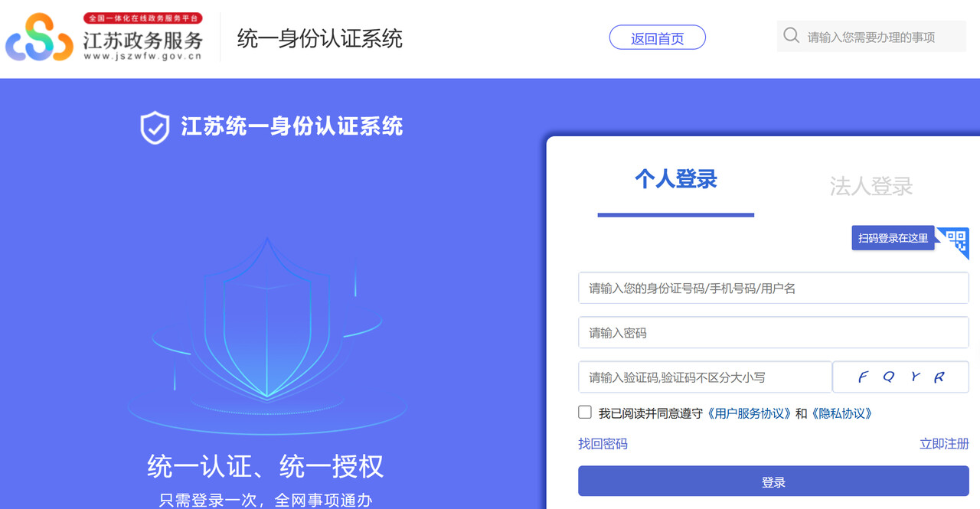Refresh the FQYR captcha image
The height and width of the screenshot is (509, 980).
(x=900, y=377)
